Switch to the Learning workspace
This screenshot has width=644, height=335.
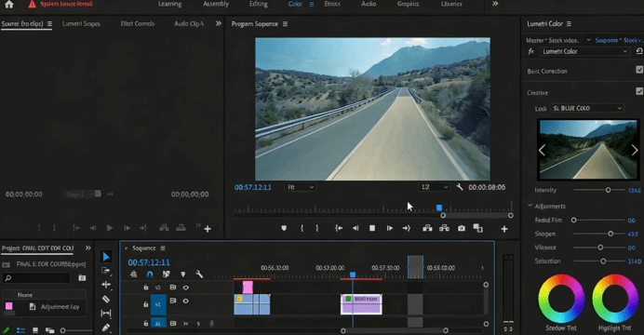coord(169,4)
